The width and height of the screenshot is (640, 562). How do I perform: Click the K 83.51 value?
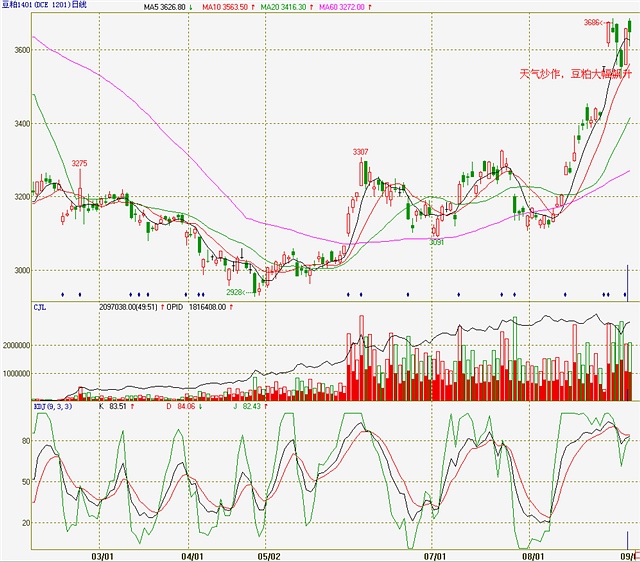113,407
